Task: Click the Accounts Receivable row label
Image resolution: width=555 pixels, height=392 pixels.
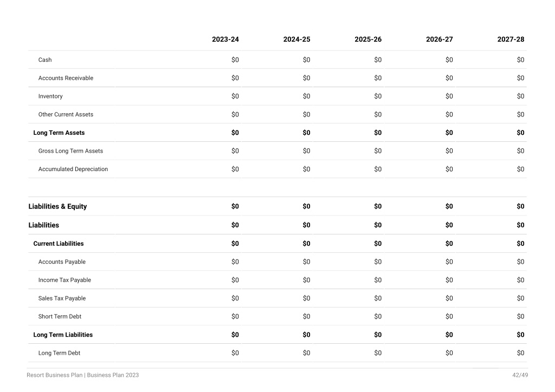Action: tap(66, 78)
